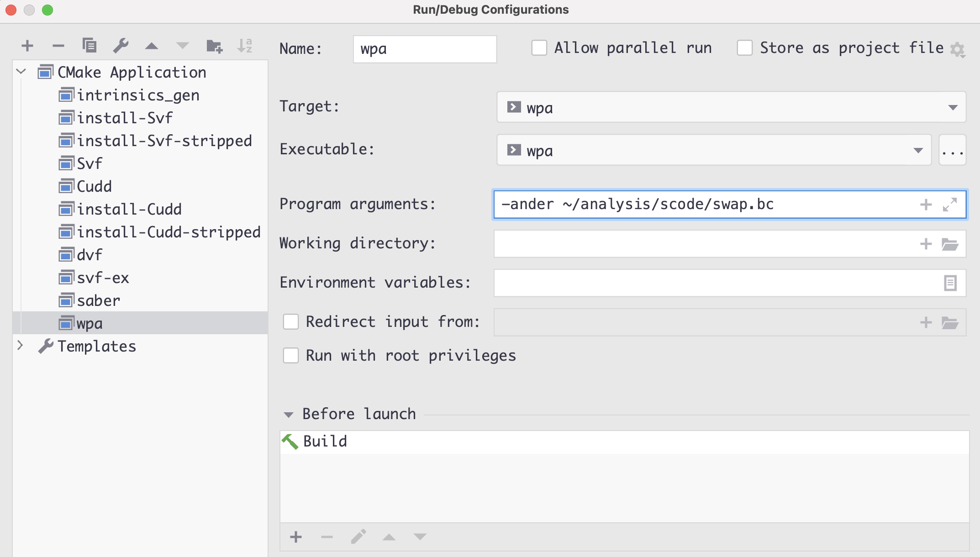Browse for Working directory folder icon

pos(950,244)
